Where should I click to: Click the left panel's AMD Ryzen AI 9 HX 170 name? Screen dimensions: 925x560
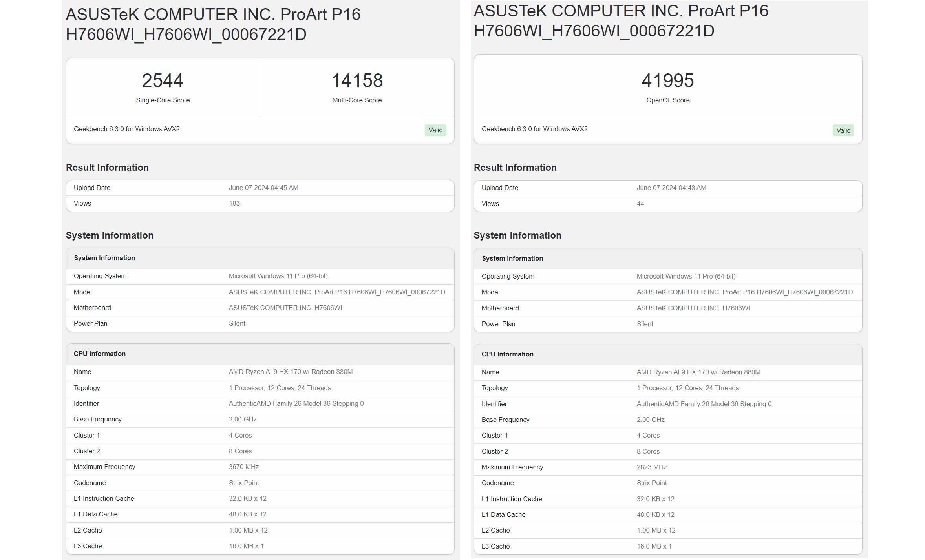tap(291, 372)
